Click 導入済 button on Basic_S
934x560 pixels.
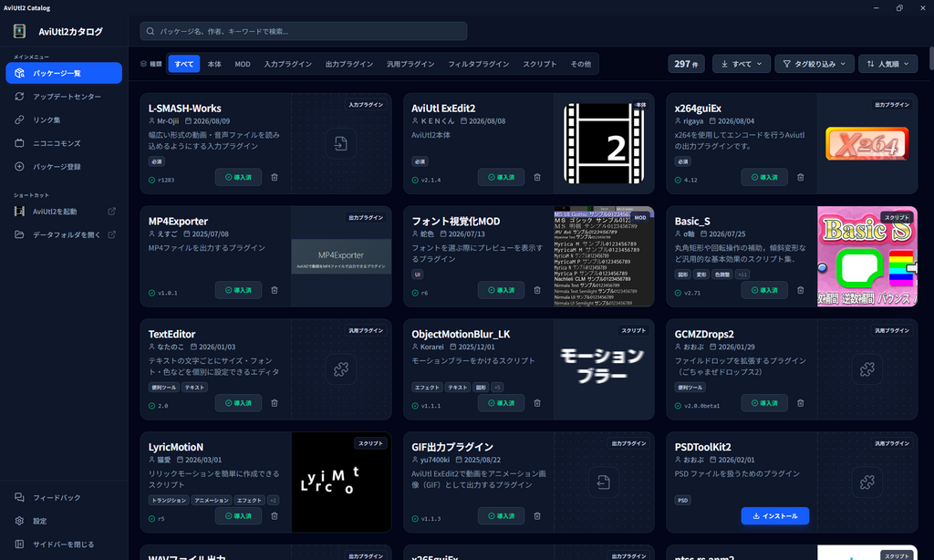(764, 290)
